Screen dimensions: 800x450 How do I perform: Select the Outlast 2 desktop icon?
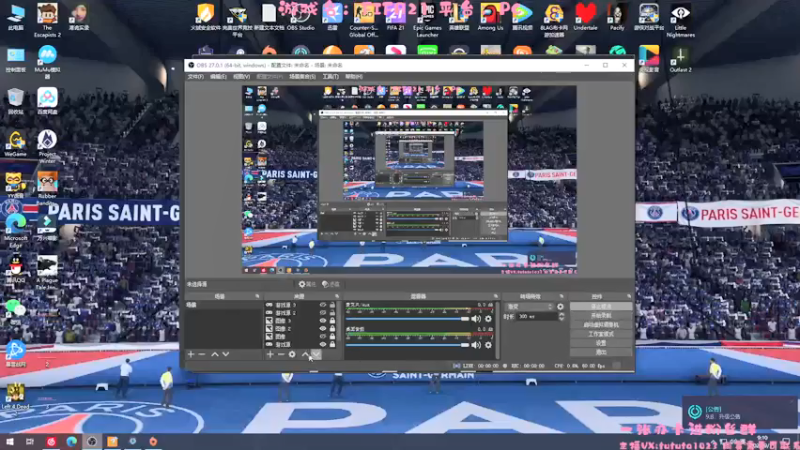pyautogui.click(x=680, y=60)
